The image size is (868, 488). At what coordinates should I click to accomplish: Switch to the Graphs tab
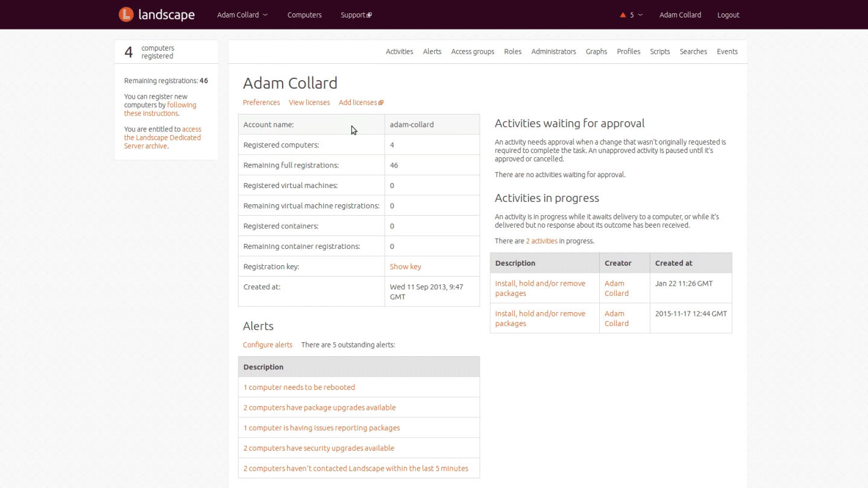click(596, 52)
